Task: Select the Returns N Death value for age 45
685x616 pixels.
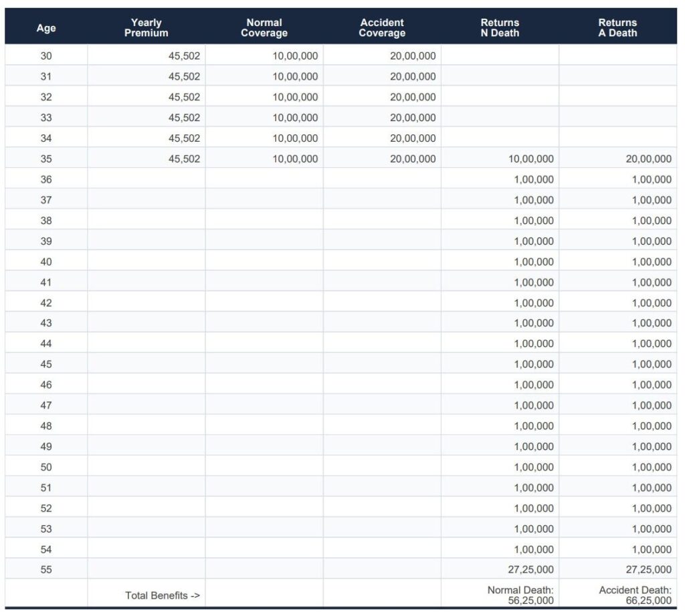Action: coord(534,365)
